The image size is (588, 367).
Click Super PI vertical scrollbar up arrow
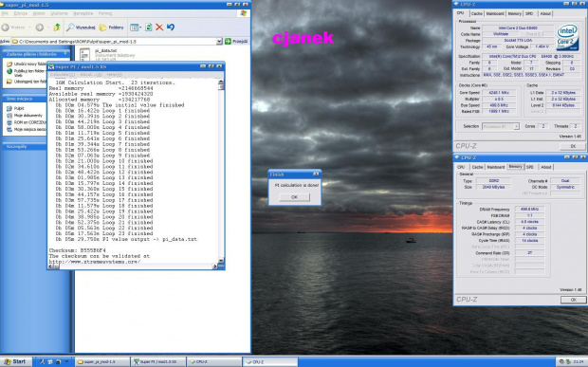click(x=221, y=83)
